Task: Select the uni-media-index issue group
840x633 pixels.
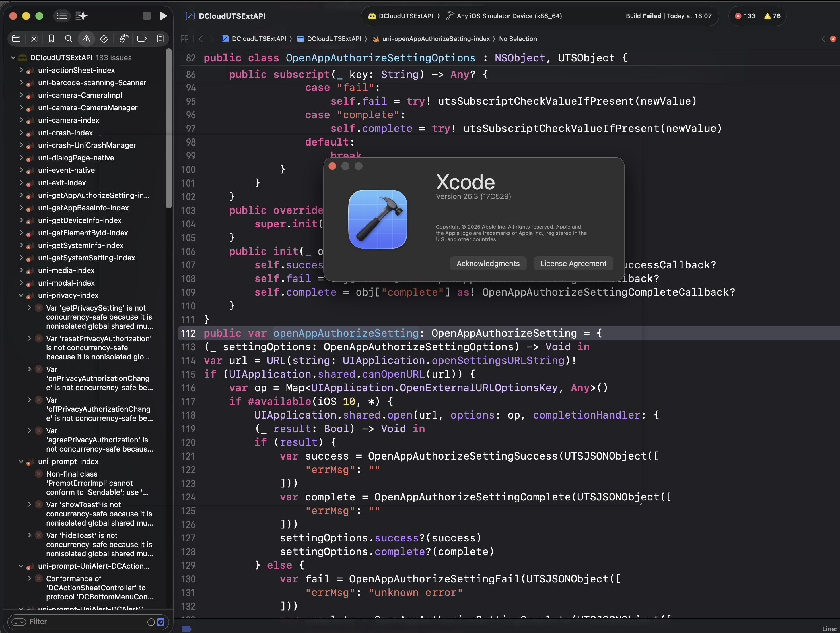Action: click(67, 271)
